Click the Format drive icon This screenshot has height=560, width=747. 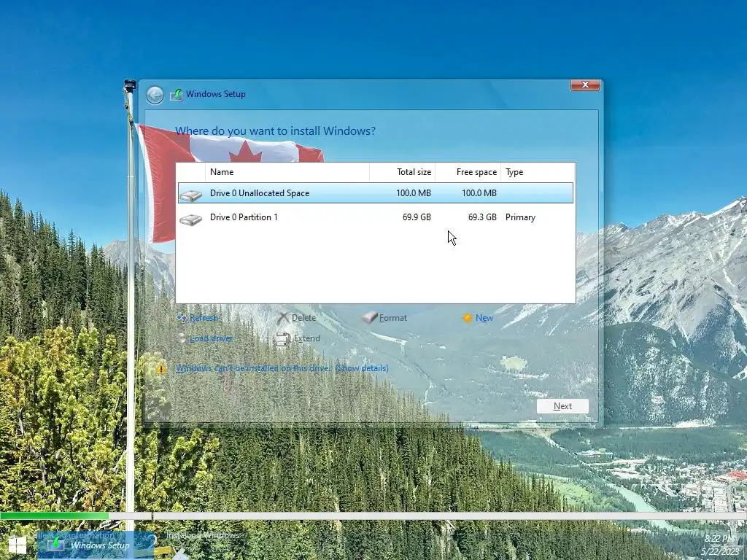[x=369, y=317]
